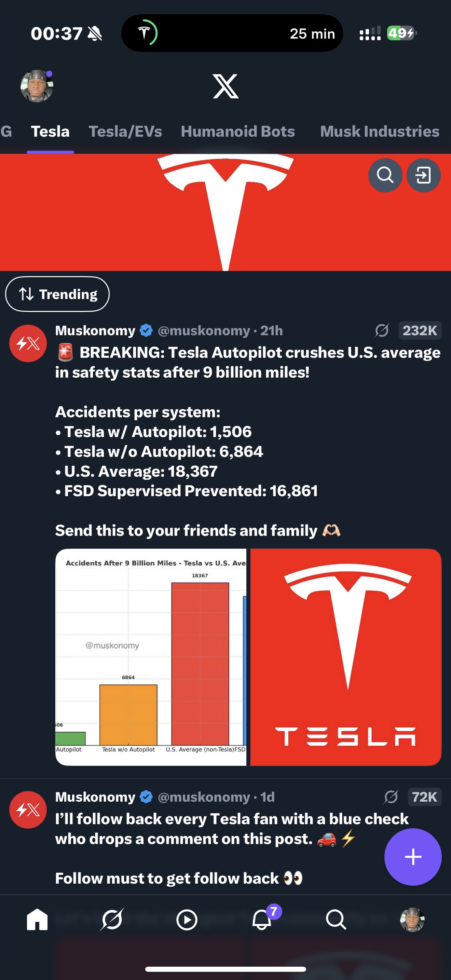Open the video tab play icon

click(187, 920)
